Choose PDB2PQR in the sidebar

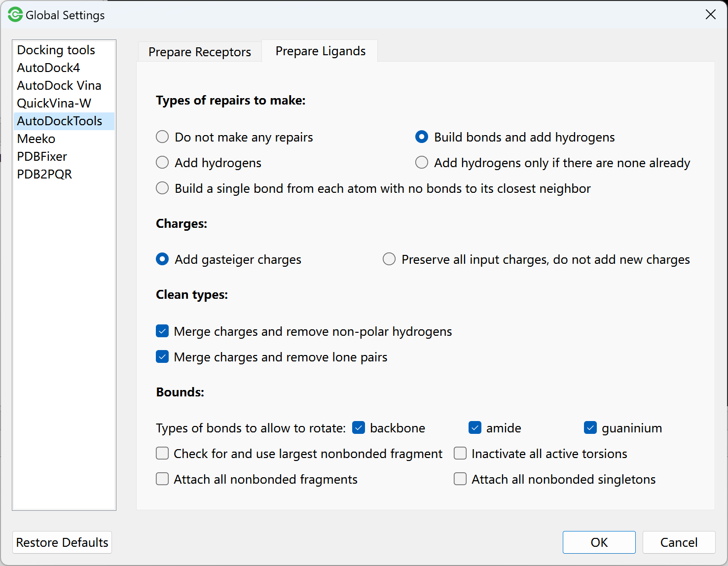64,174
